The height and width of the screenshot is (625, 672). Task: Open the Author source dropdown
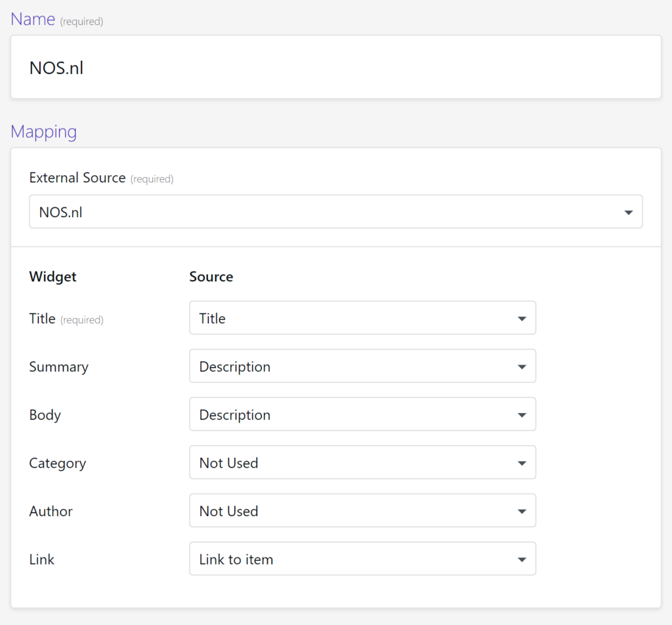[362, 511]
